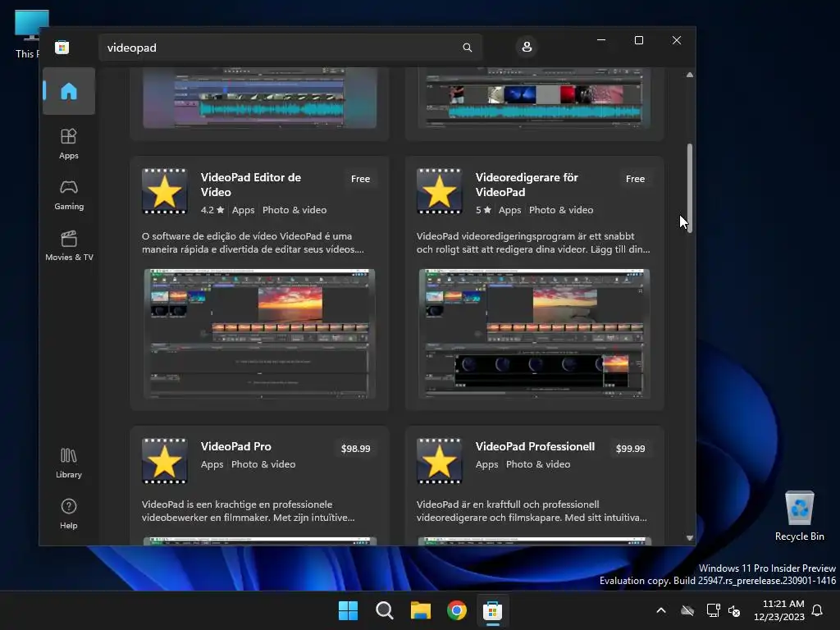Click 'Photo & video' category under VideoPad Professionell
The width and height of the screenshot is (840, 630).
pos(538,464)
